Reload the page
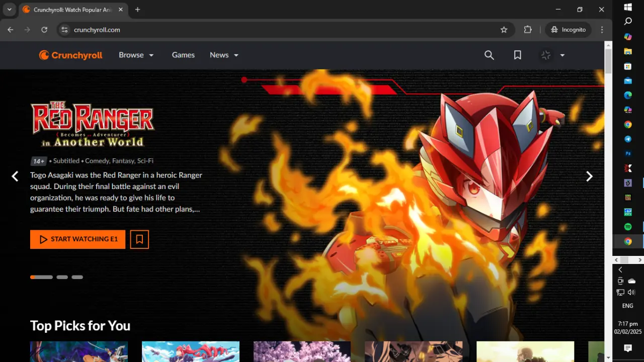644x362 pixels. [44, 30]
